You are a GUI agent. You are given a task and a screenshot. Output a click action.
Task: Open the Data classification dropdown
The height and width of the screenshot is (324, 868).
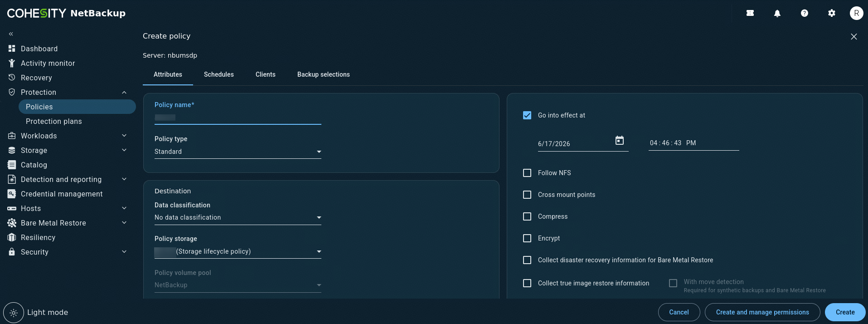tap(238, 217)
